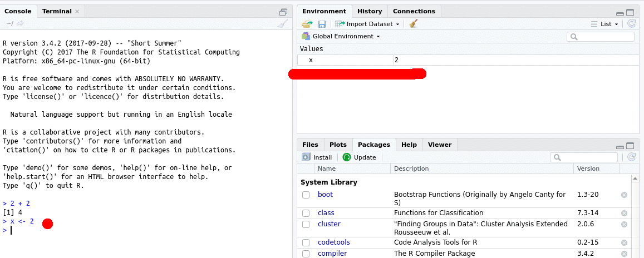644x258 pixels.
Task: Click the save workspace disk icon
Action: tap(322, 24)
